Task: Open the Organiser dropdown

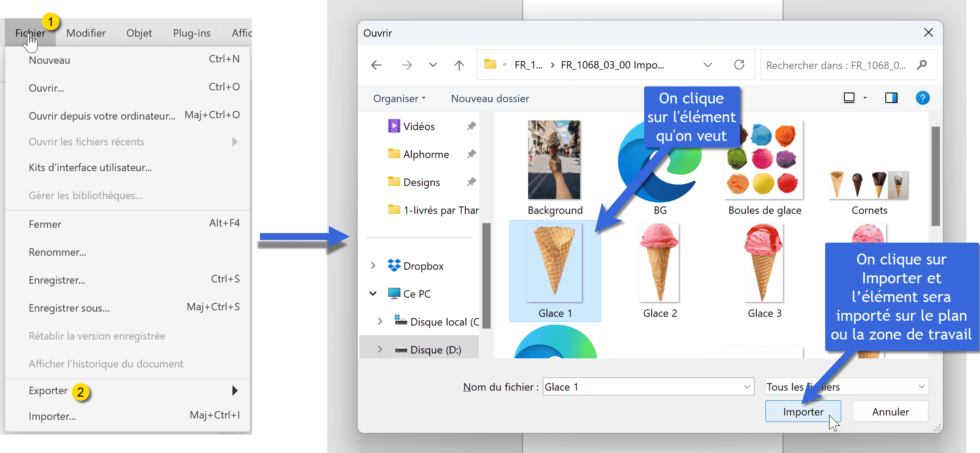Action: pyautogui.click(x=400, y=99)
